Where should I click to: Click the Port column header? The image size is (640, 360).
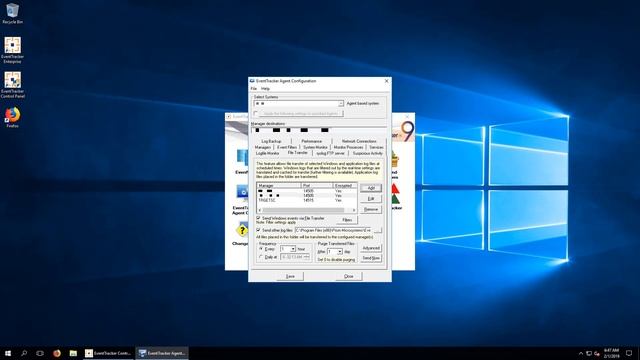point(317,186)
